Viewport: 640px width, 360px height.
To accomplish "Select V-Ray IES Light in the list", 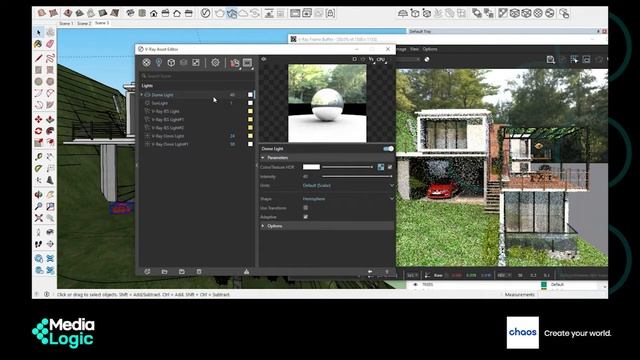I will [165, 111].
